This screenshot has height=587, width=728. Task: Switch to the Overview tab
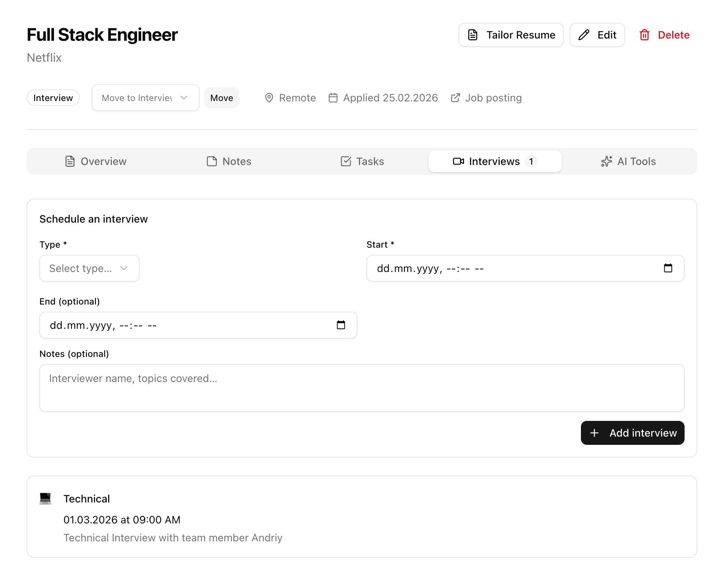coord(96,161)
